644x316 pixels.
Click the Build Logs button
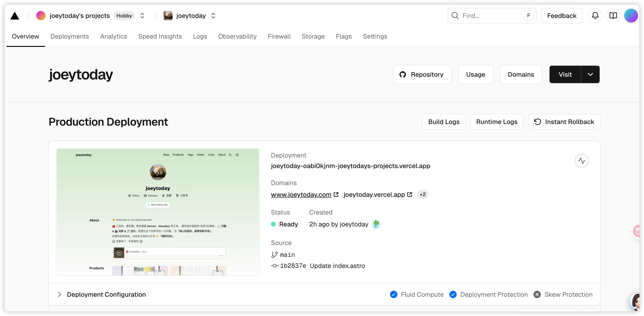[x=444, y=122]
